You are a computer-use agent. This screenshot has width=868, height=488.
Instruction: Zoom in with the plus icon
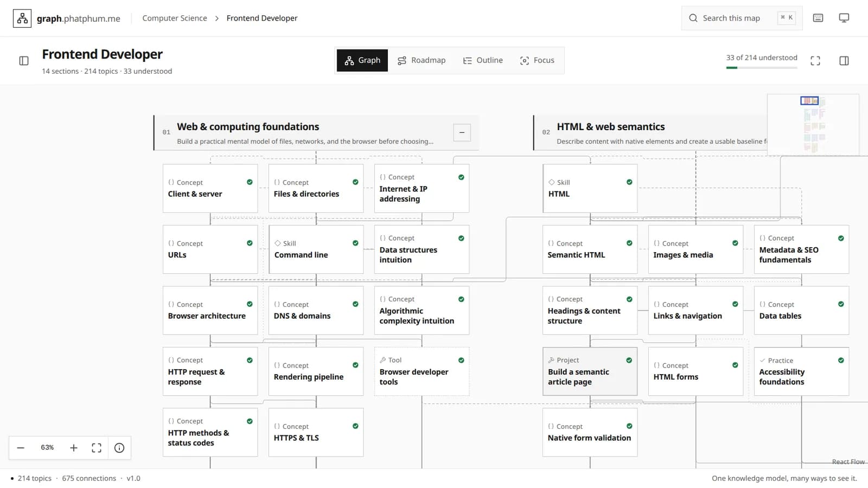74,448
